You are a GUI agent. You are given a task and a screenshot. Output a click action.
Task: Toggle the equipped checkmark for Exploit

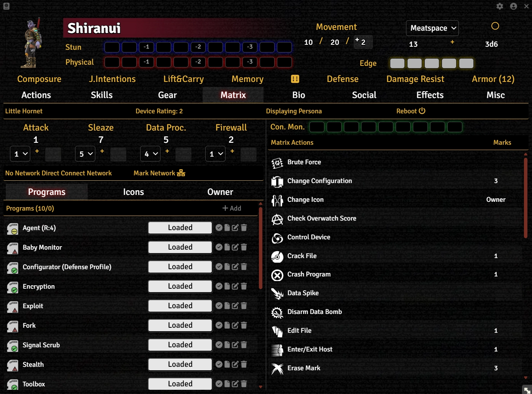tap(219, 306)
